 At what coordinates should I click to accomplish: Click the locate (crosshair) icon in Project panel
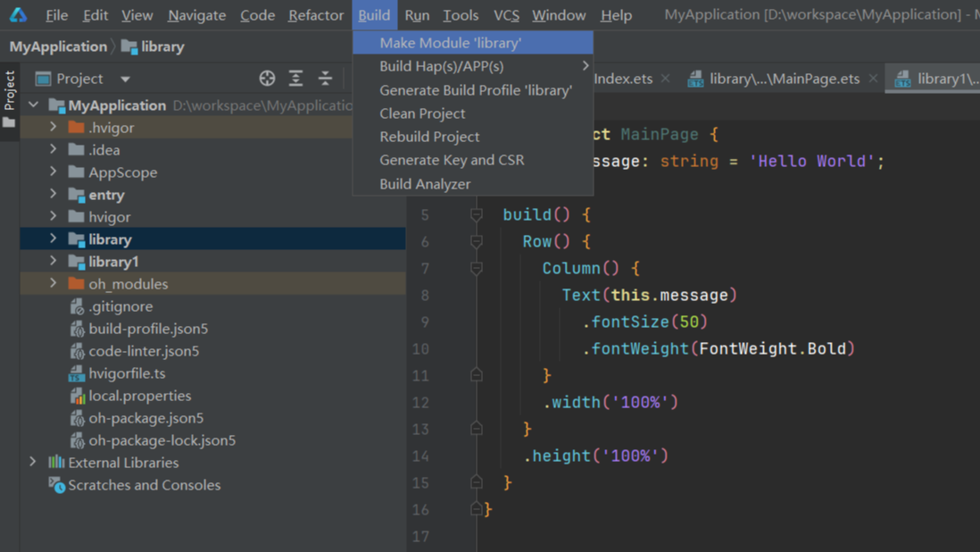coord(267,78)
